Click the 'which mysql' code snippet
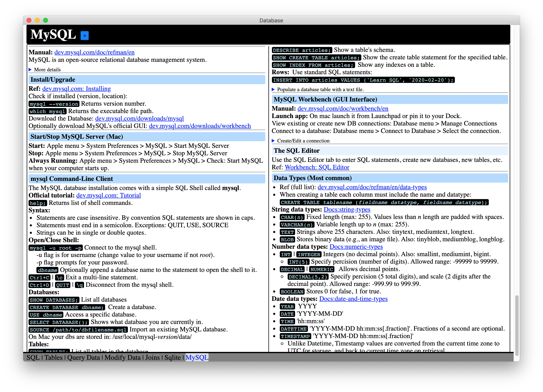The width and height of the screenshot is (543, 392). [x=47, y=111]
